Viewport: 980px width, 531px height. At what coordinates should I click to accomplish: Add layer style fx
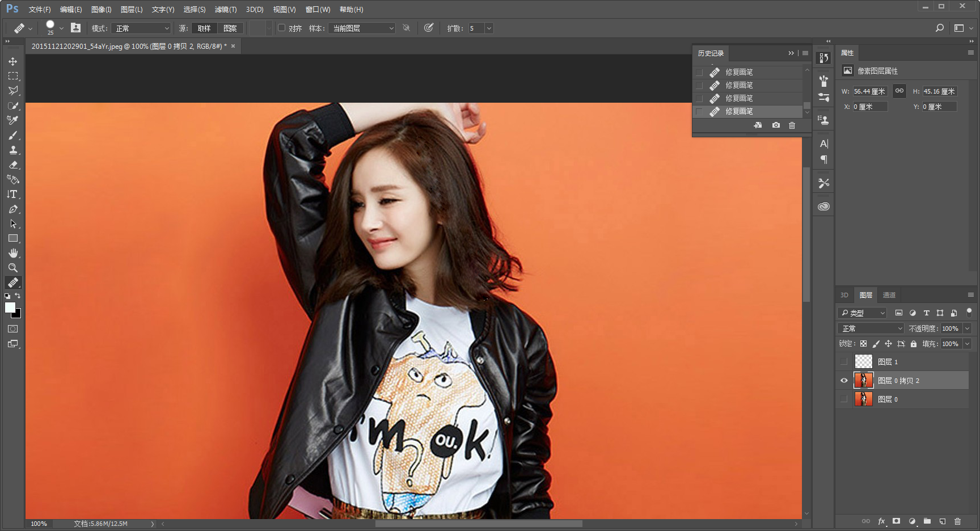pos(881,521)
